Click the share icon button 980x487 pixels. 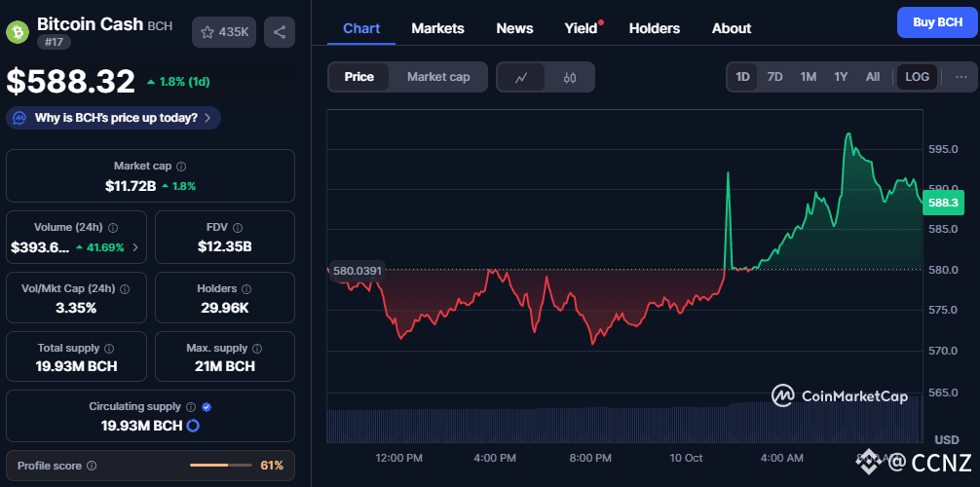[x=280, y=32]
